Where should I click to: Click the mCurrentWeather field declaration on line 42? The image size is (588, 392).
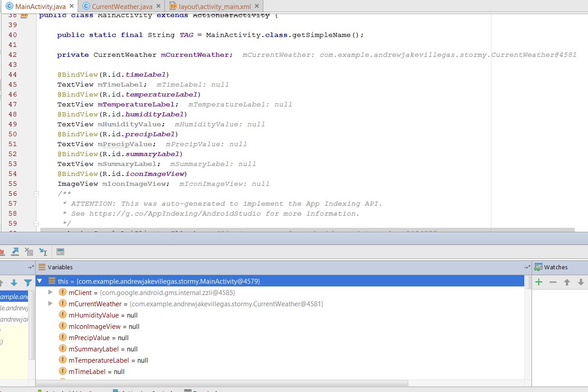pos(195,55)
